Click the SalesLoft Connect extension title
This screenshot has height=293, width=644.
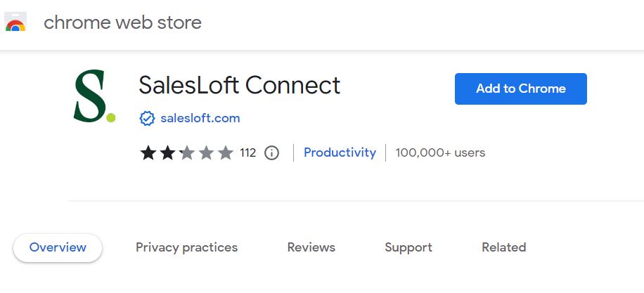[239, 85]
